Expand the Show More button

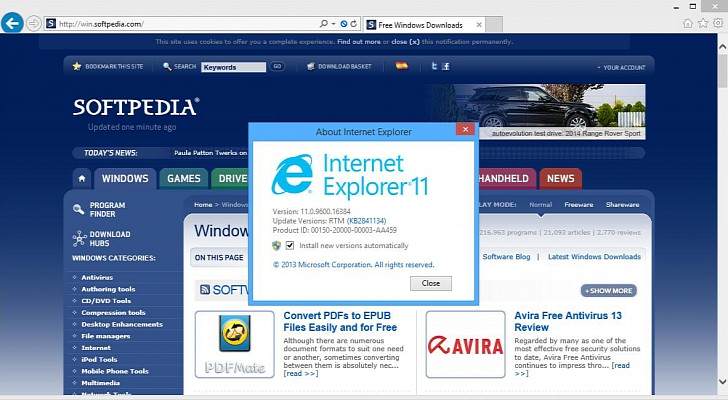[609, 290]
